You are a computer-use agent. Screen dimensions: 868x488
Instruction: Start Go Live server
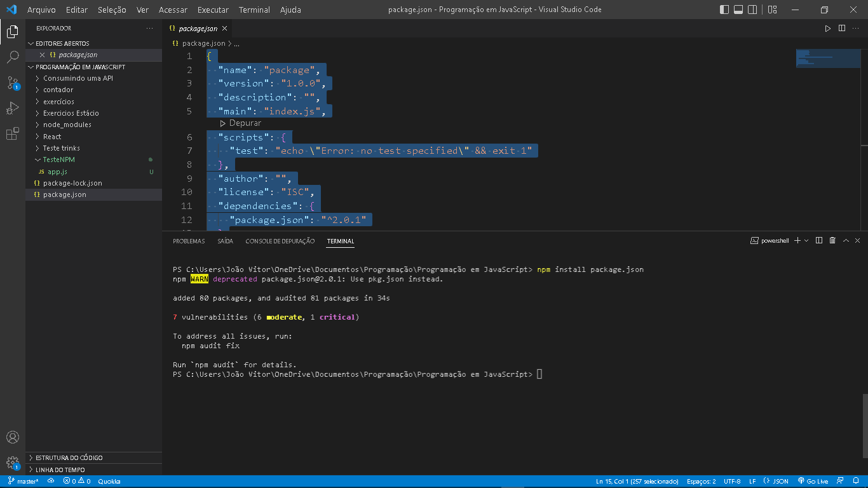813,482
